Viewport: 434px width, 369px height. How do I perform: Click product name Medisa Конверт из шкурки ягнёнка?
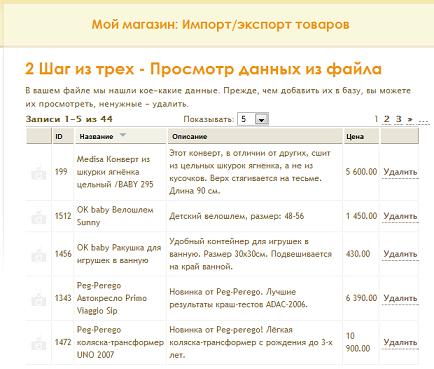pos(115,172)
